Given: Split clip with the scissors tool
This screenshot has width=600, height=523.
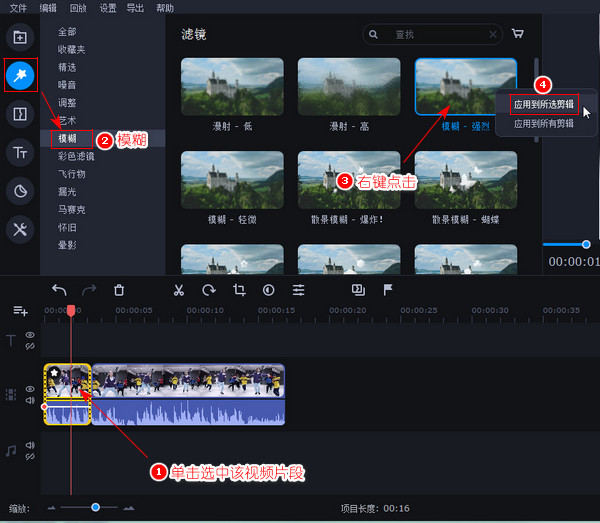Looking at the screenshot, I should [179, 290].
